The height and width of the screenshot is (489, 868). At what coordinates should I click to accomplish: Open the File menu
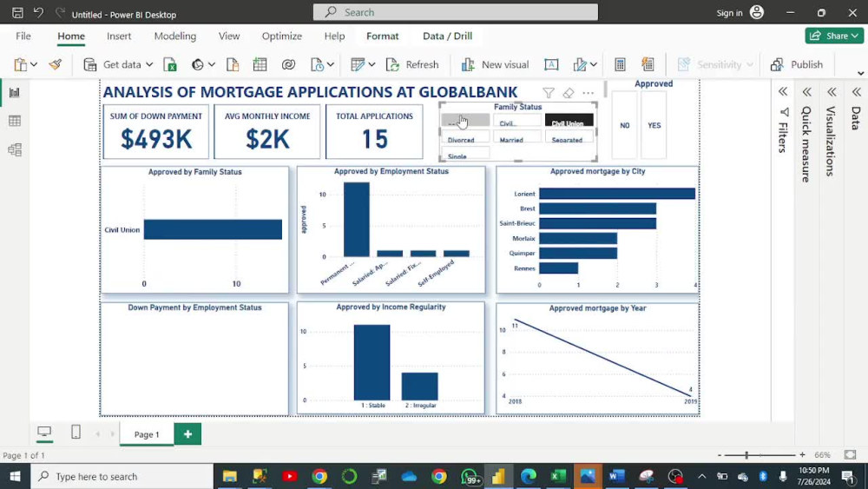23,36
